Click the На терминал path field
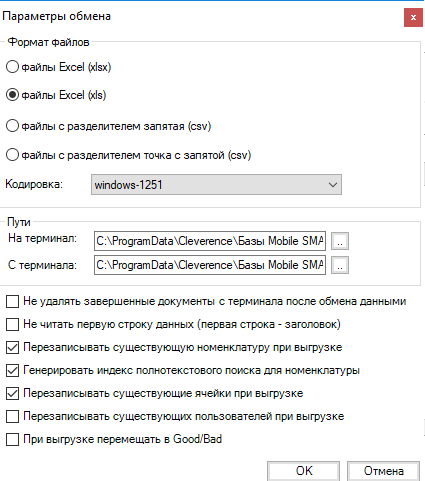Screen dimensions: 425x481 pyautogui.click(x=210, y=241)
